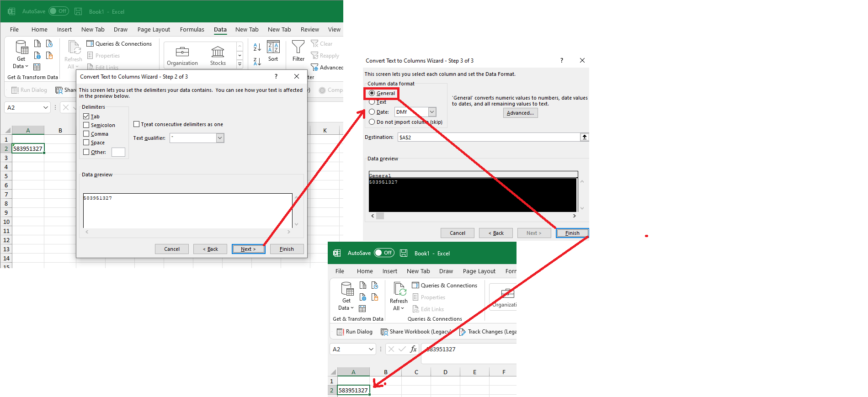Open the Sort dialog button
Viewport: 868px width, 397px height.
[273, 51]
